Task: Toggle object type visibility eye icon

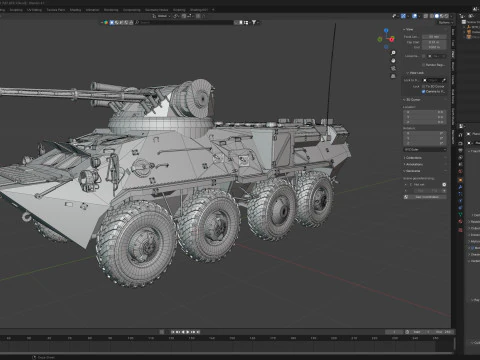Action: [x=394, y=16]
